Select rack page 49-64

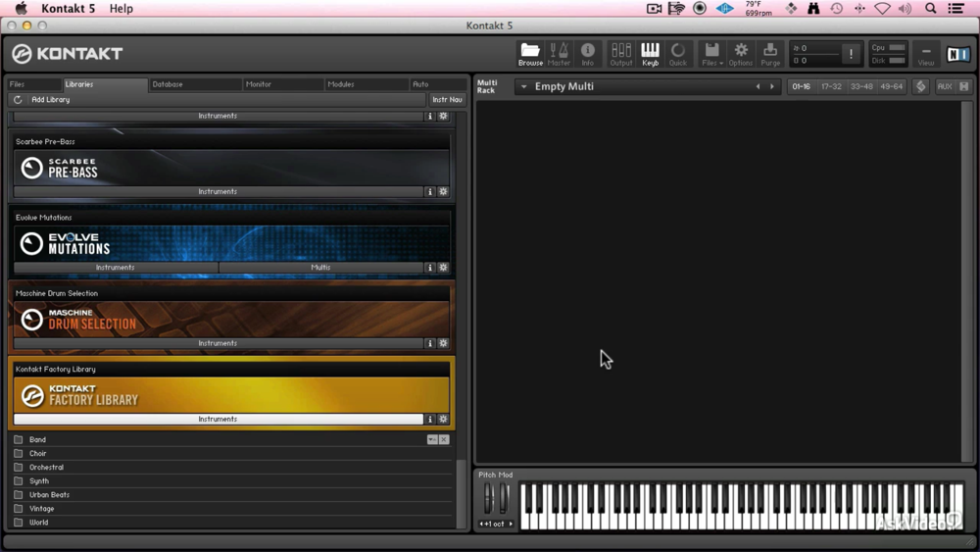891,87
